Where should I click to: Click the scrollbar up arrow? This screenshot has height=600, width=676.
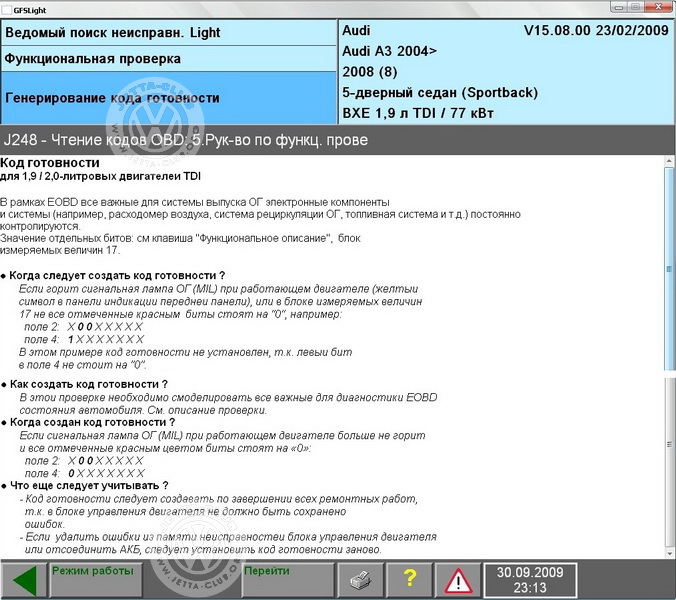pos(669,161)
